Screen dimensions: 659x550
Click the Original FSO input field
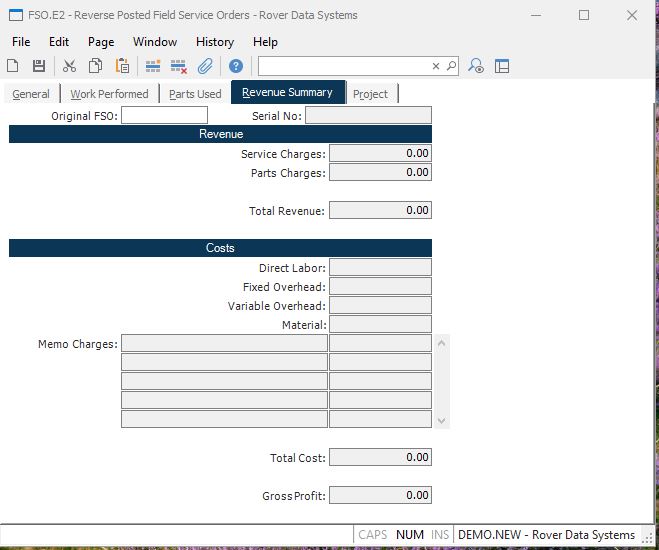click(x=164, y=115)
